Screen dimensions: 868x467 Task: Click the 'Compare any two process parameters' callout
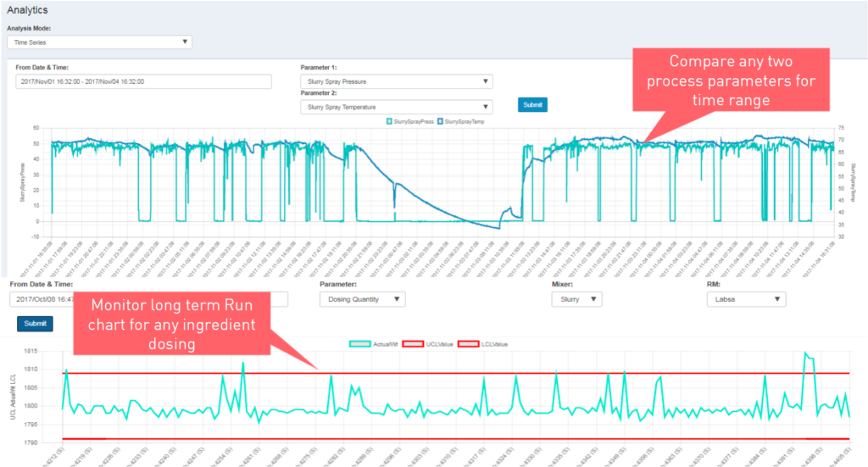[x=743, y=81]
